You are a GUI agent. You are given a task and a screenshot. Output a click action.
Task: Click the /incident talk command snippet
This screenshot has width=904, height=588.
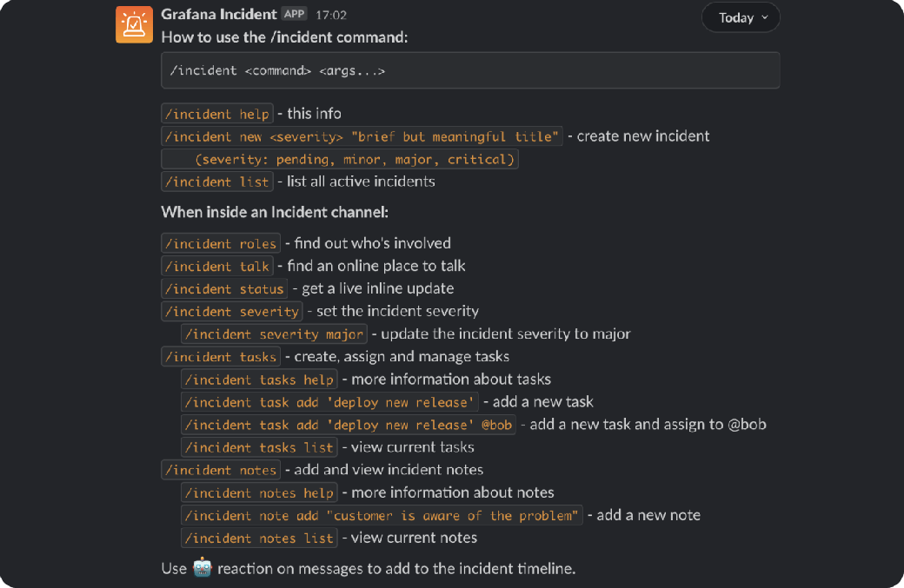pyautogui.click(x=216, y=266)
